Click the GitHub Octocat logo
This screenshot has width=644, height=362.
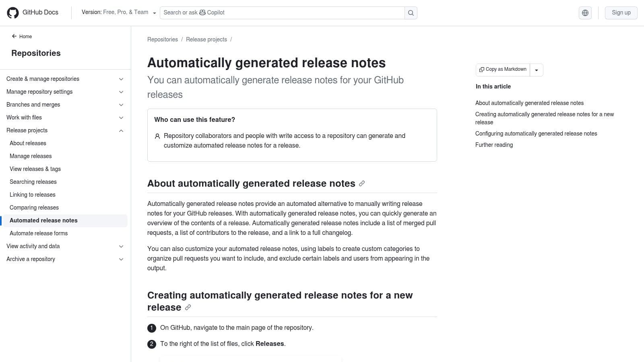tap(13, 13)
